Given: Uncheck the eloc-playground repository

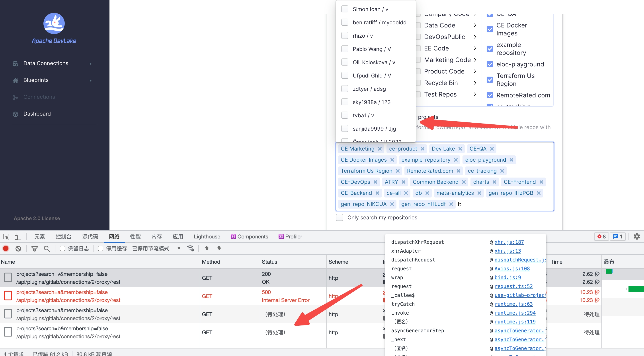Looking at the screenshot, I should coord(490,64).
